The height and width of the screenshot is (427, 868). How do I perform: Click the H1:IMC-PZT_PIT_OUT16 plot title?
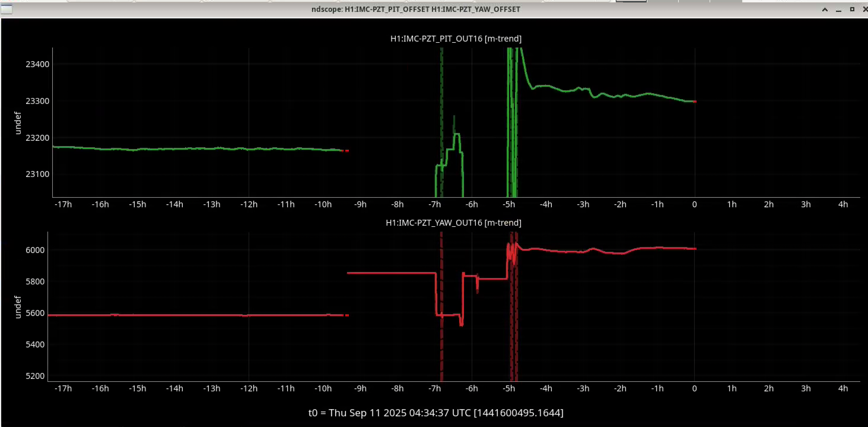point(456,38)
